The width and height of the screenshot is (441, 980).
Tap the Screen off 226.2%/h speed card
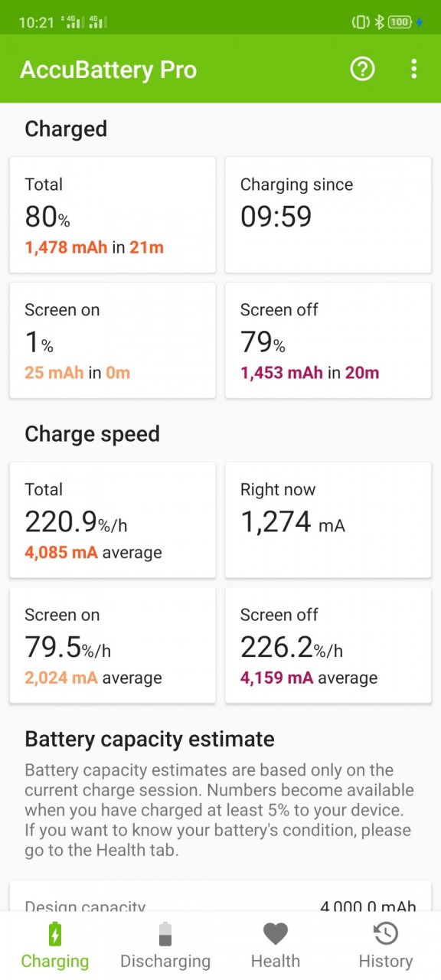pyautogui.click(x=328, y=645)
